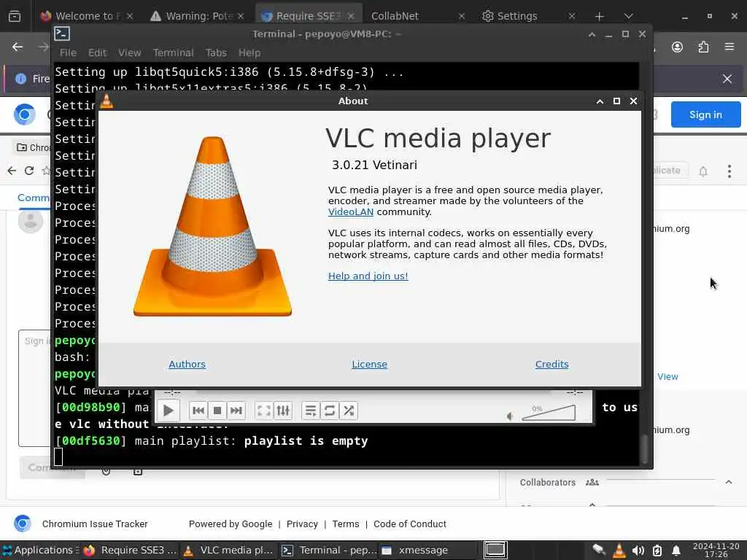Switch to 'Warning: Pot' Firefox tab
747x560 pixels.
tap(197, 16)
